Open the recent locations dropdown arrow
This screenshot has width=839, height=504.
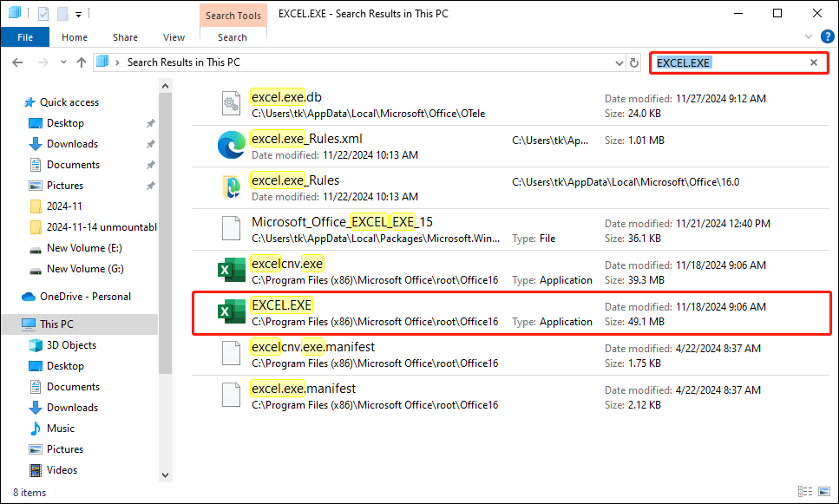click(63, 62)
